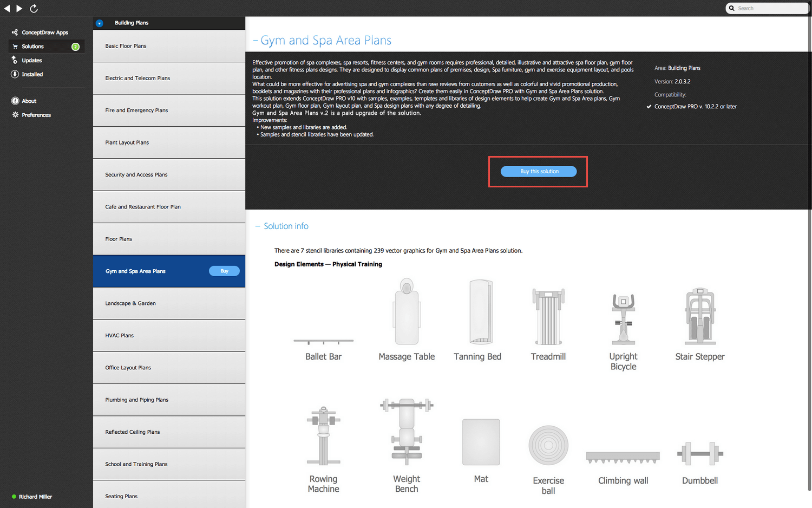This screenshot has width=812, height=508.
Task: Collapse the Gym and Spa Area Plans header
Action: (x=256, y=41)
